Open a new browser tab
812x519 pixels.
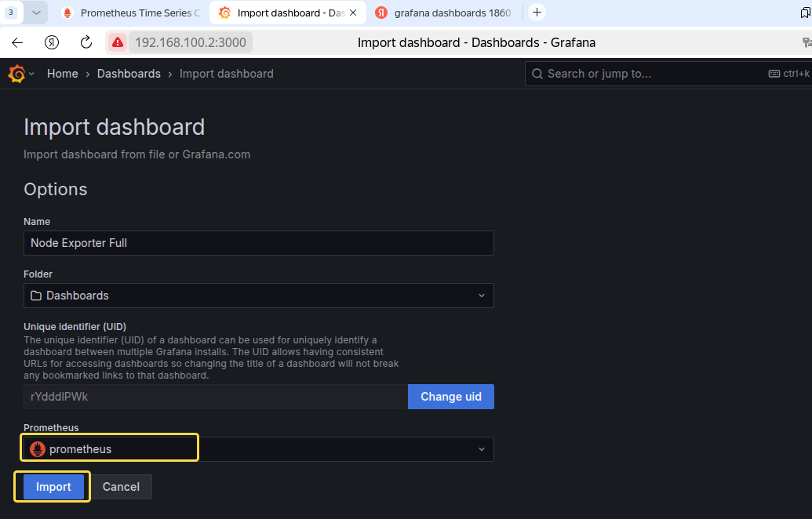(x=537, y=13)
